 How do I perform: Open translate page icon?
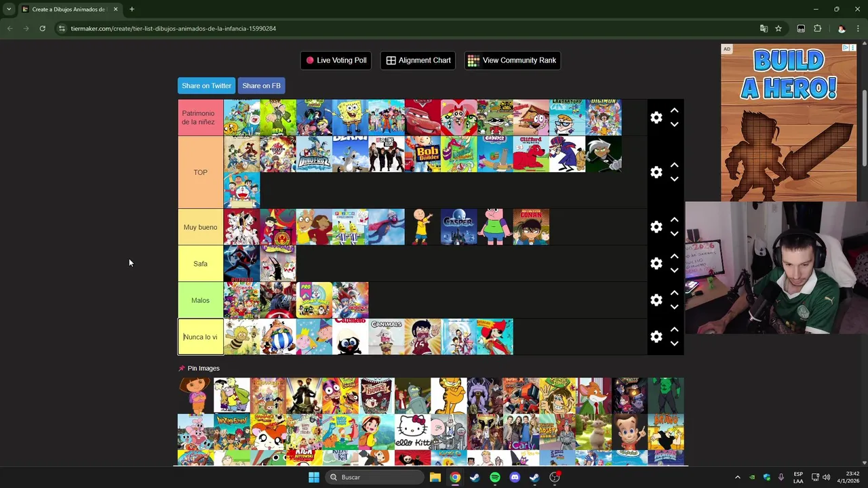tap(764, 28)
